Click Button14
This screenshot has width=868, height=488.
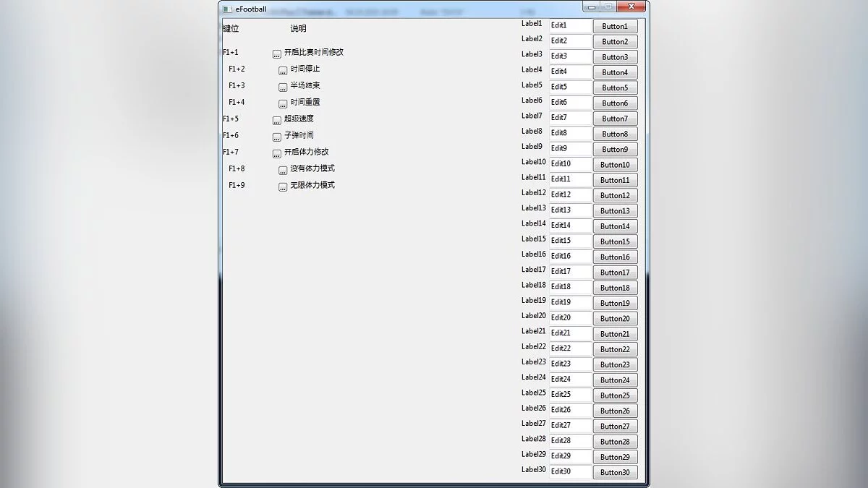tap(616, 226)
